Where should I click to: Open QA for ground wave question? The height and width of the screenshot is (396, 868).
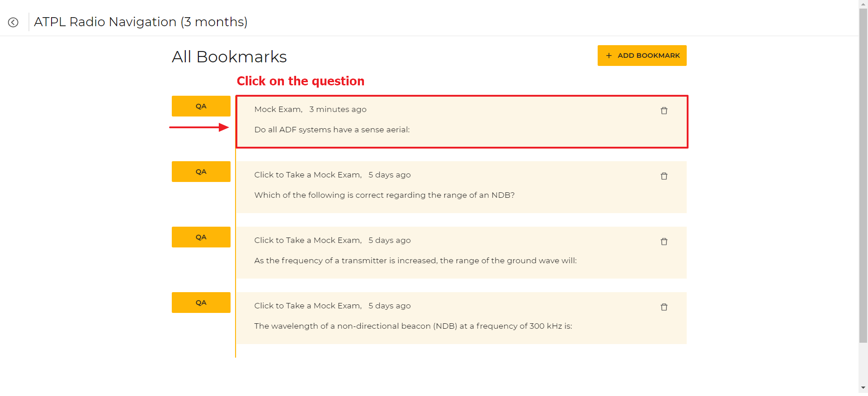[201, 237]
